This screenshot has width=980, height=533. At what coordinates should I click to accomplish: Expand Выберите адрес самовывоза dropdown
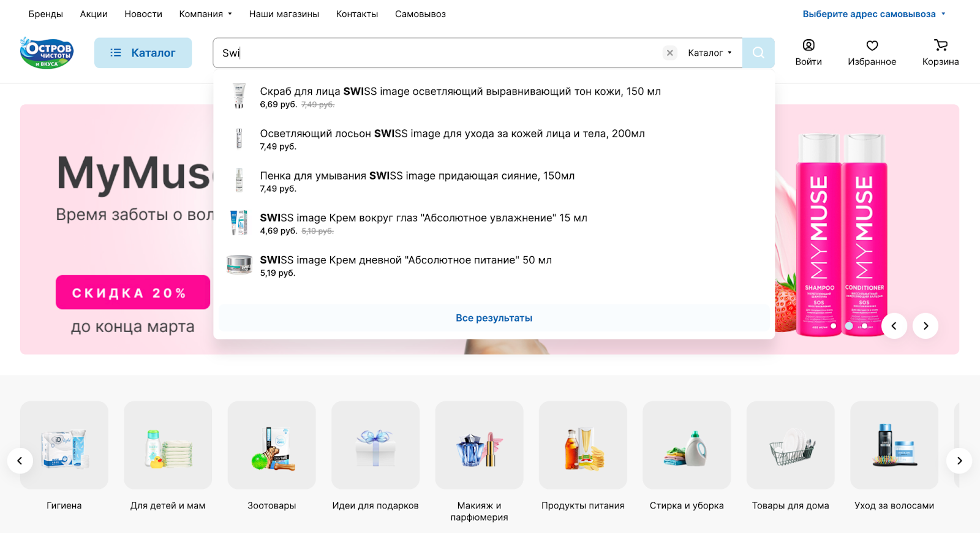tap(874, 14)
